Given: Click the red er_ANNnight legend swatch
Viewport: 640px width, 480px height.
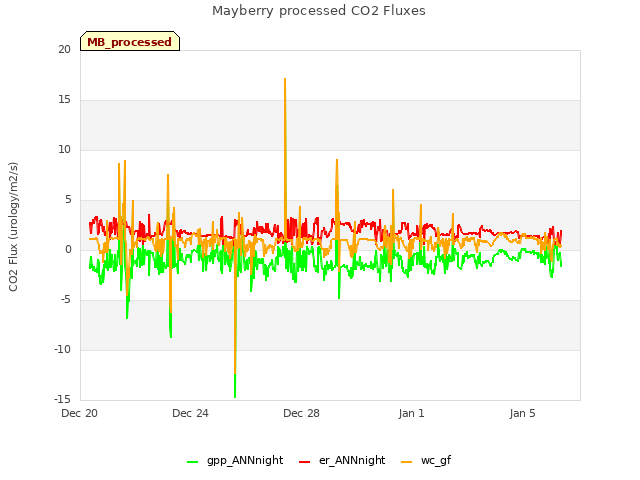Looking at the screenshot, I should [304, 462].
